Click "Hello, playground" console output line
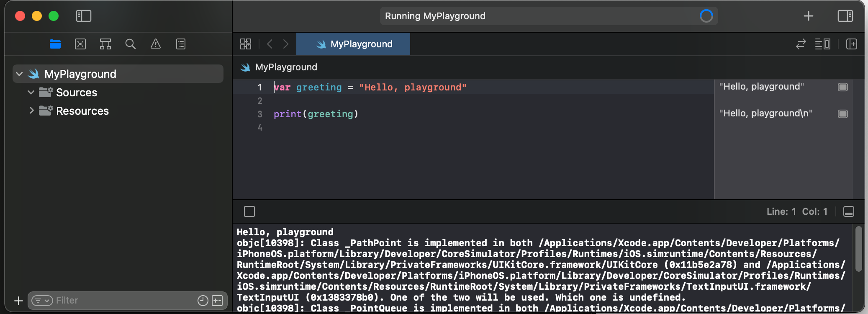Viewport: 868px width, 314px height. (285, 232)
